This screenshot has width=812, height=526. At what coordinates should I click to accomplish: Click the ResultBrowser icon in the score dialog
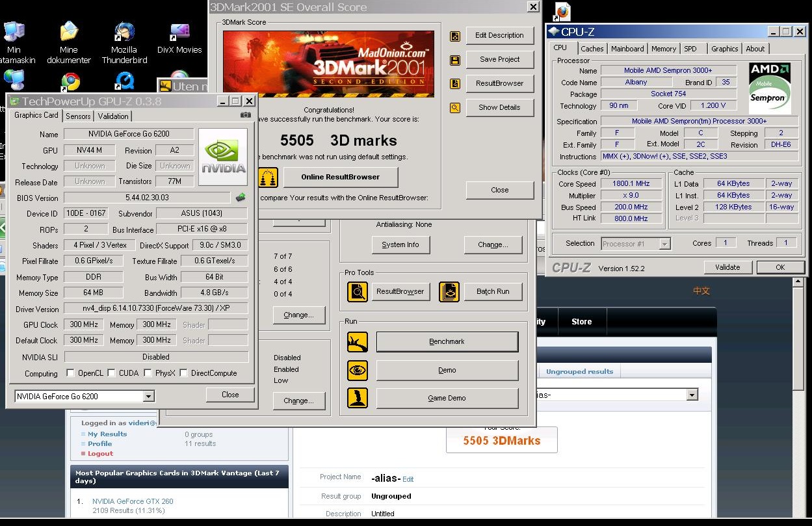(x=455, y=84)
